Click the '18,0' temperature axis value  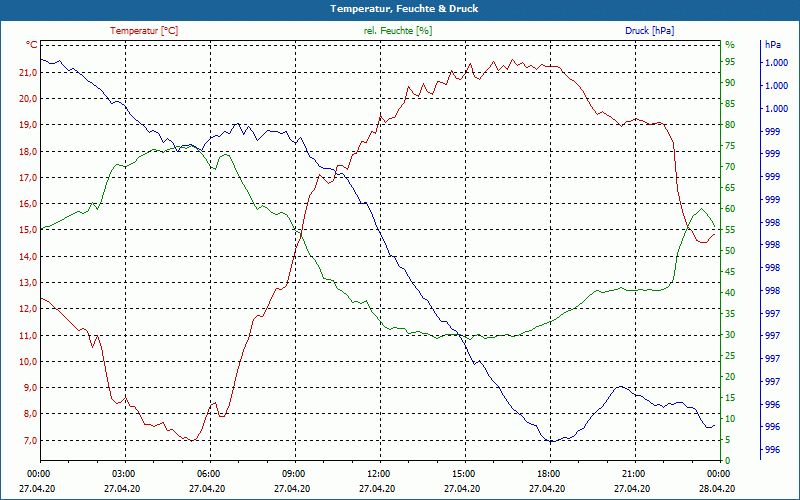click(x=28, y=152)
